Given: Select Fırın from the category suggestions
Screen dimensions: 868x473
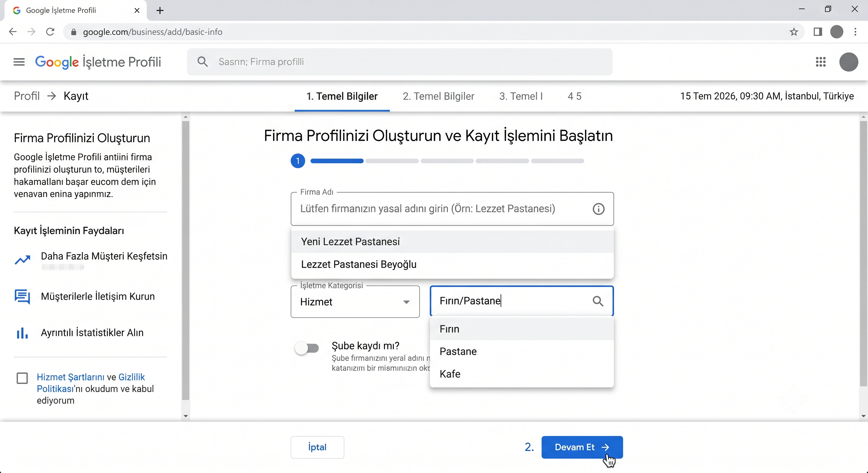Looking at the screenshot, I should [x=522, y=329].
